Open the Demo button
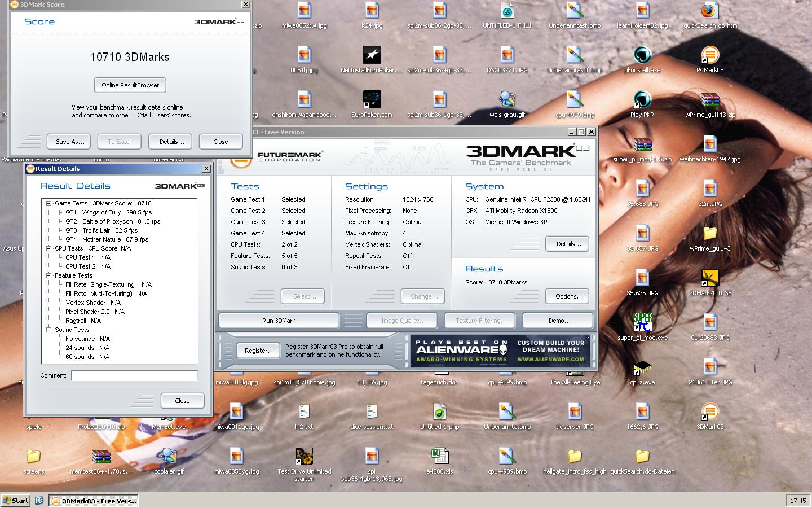Screen dimensions: 812x508 (558, 321)
